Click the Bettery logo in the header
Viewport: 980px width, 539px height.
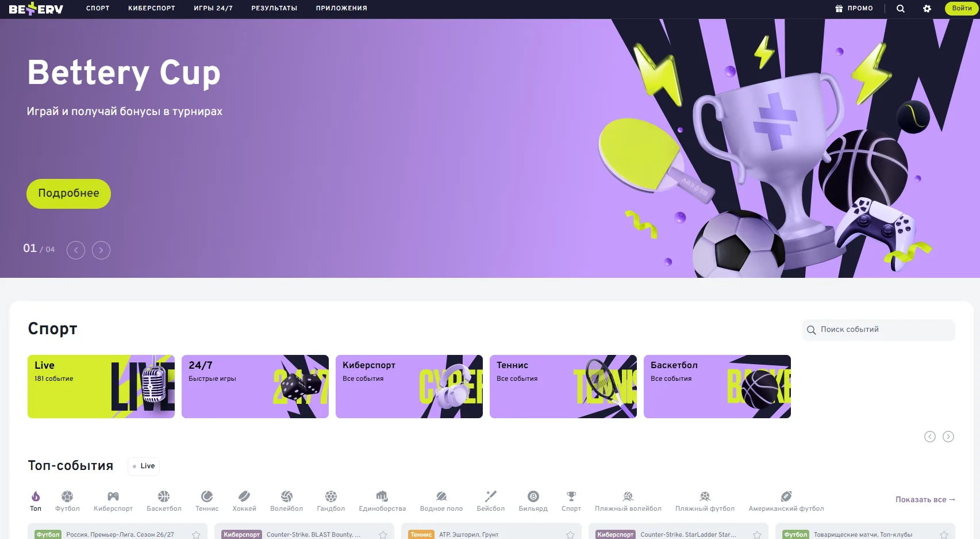point(36,9)
